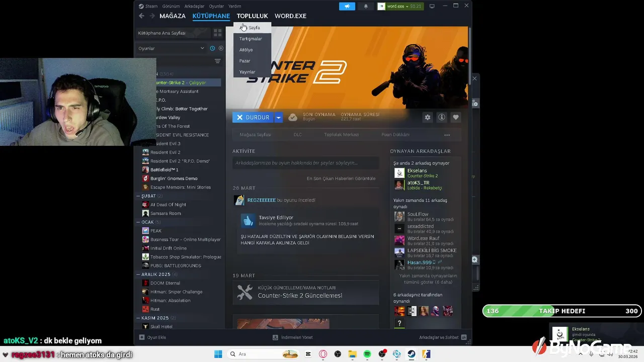The width and height of the screenshot is (644, 362).
Task: Go to the MAĞAZA tab
Action: 173,16
